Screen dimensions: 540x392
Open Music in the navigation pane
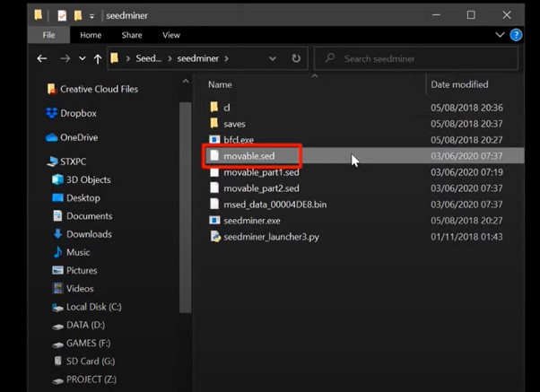(x=78, y=252)
